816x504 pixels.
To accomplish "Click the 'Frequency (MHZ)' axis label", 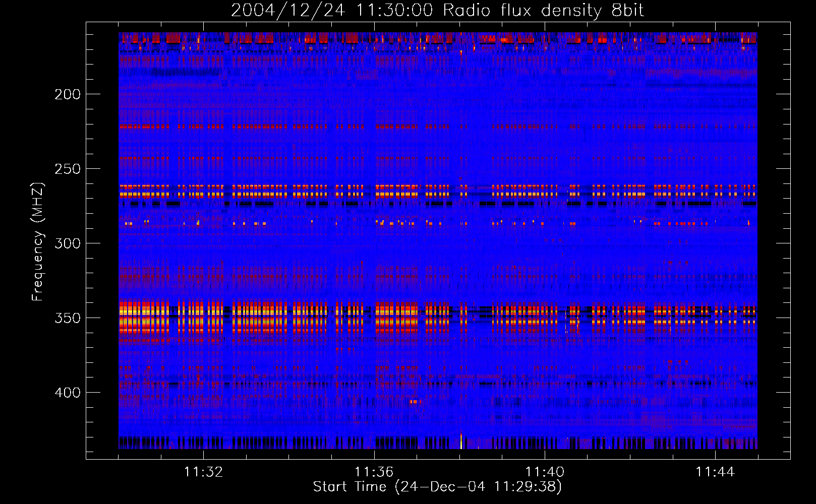I will point(38,241).
